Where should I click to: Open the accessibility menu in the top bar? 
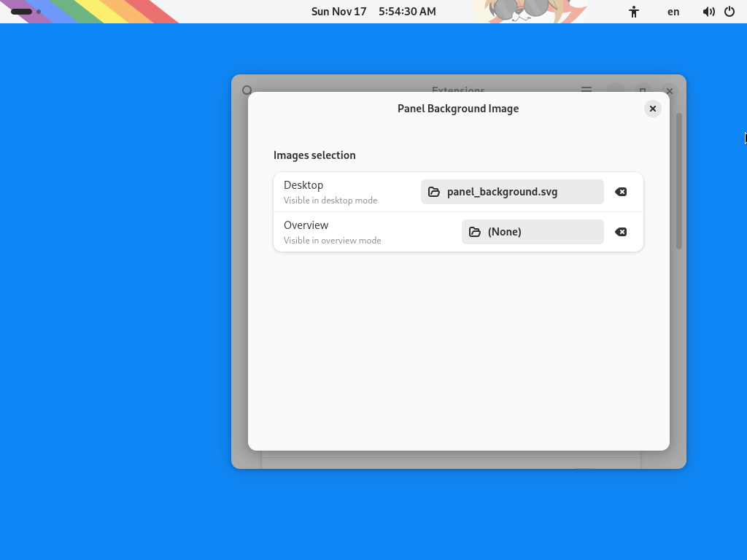pos(633,12)
